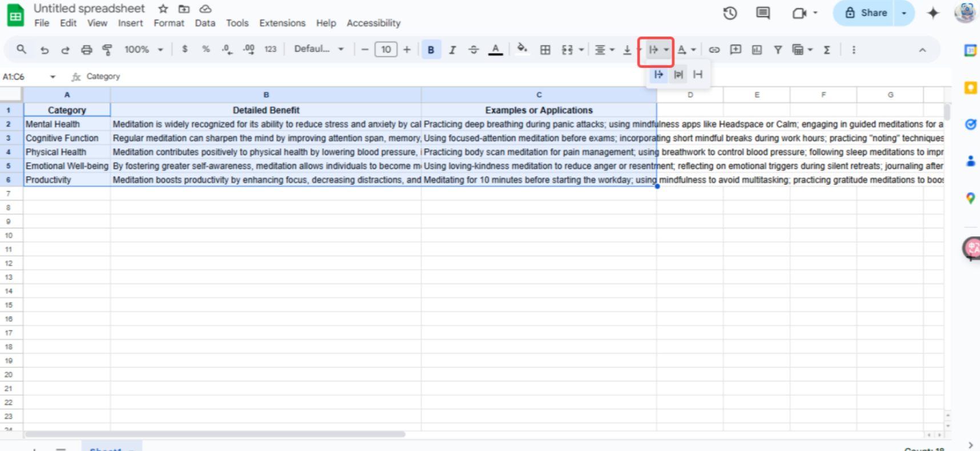Click the move to folder icon

pos(184,9)
